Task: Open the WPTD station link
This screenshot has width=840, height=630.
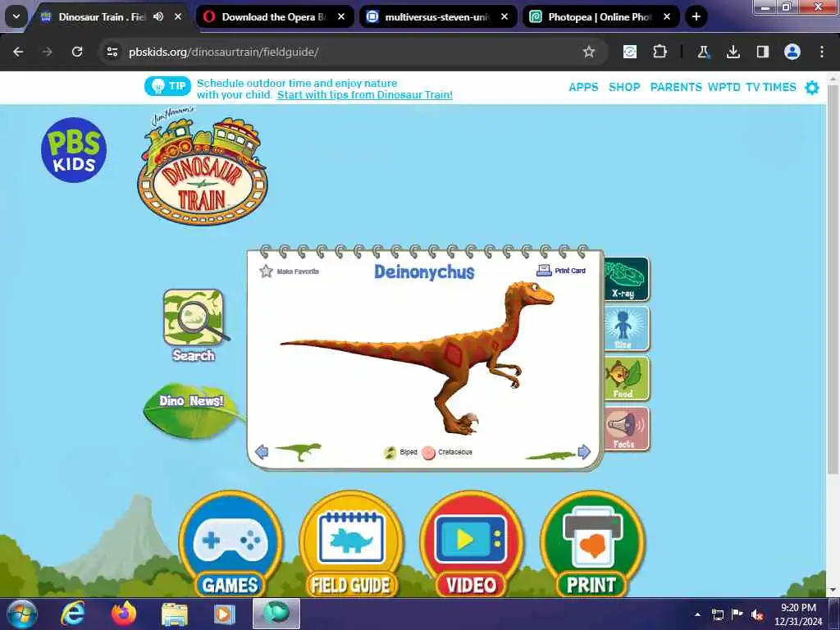Action: [x=724, y=87]
